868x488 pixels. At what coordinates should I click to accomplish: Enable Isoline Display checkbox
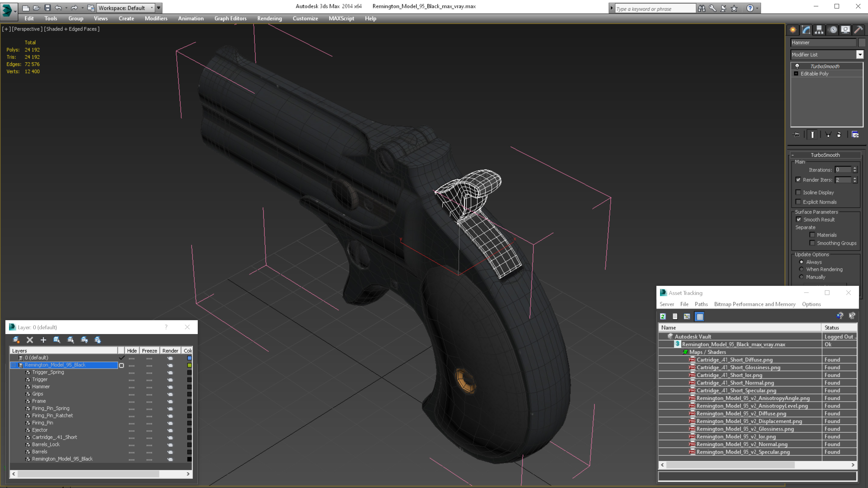(x=798, y=192)
